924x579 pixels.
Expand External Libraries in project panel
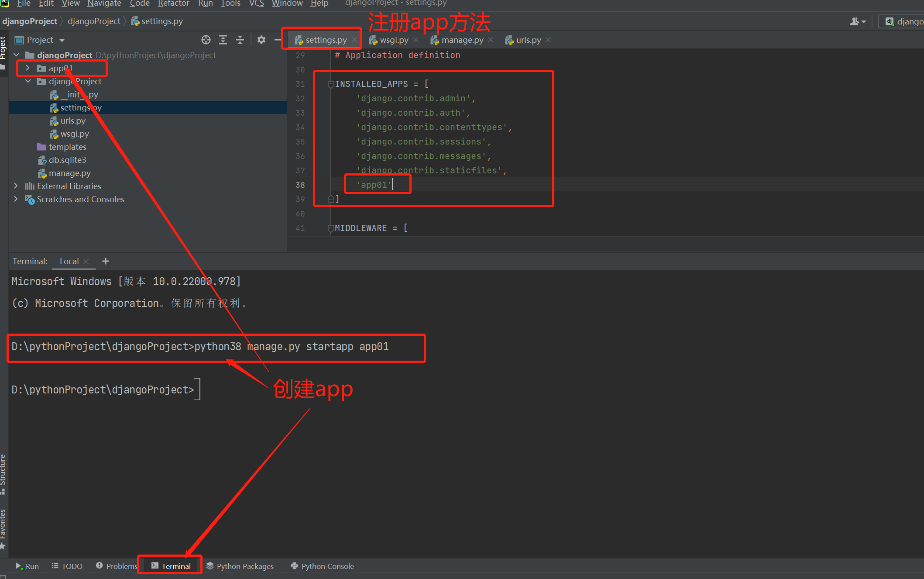coord(15,186)
